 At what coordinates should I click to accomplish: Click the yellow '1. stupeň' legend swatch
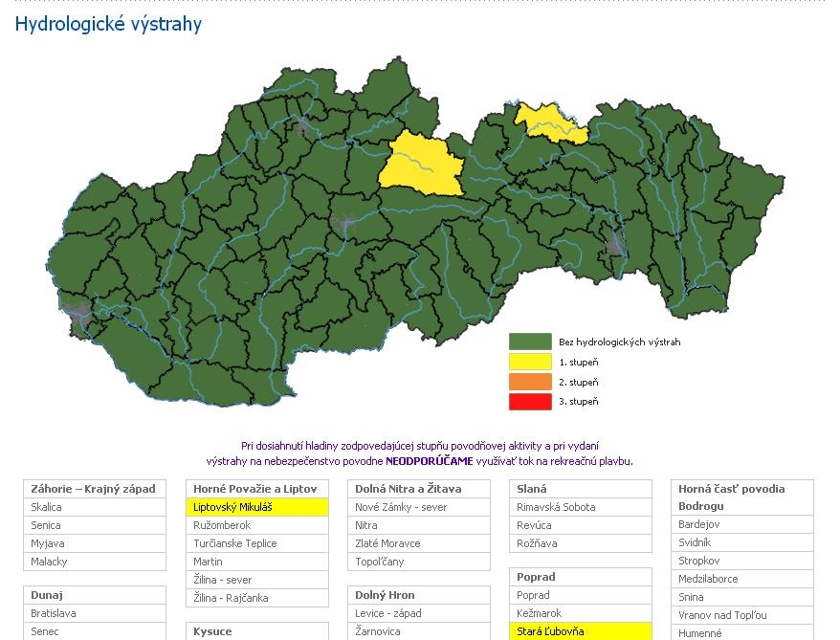tap(530, 362)
